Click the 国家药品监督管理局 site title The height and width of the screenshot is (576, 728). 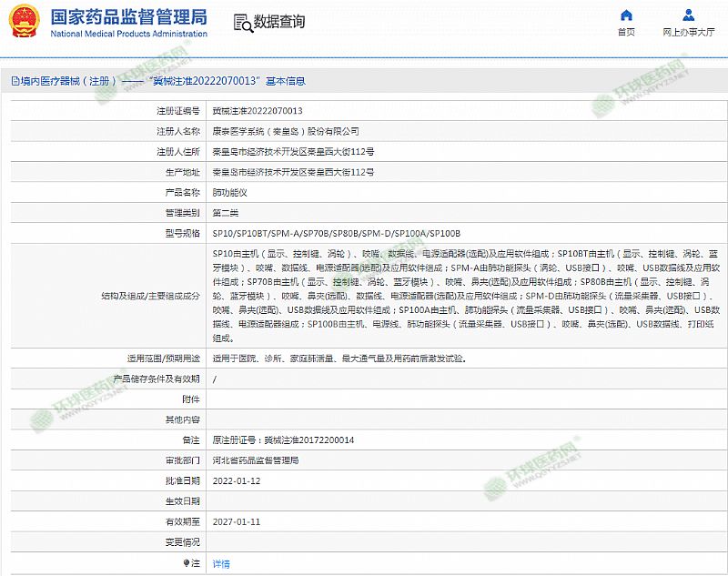(128, 16)
